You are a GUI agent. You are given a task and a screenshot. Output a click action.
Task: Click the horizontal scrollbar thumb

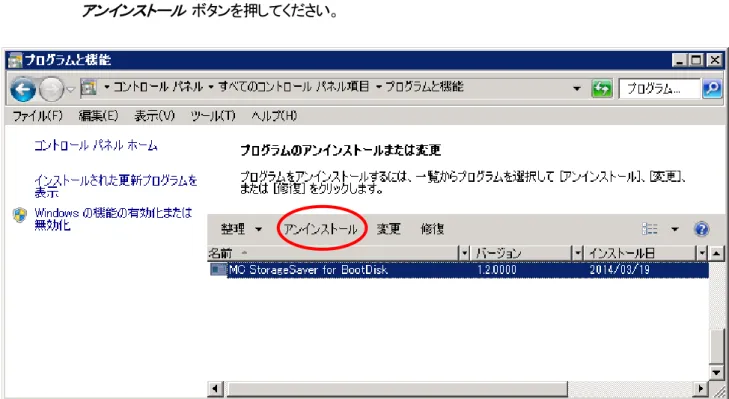tap(397, 388)
